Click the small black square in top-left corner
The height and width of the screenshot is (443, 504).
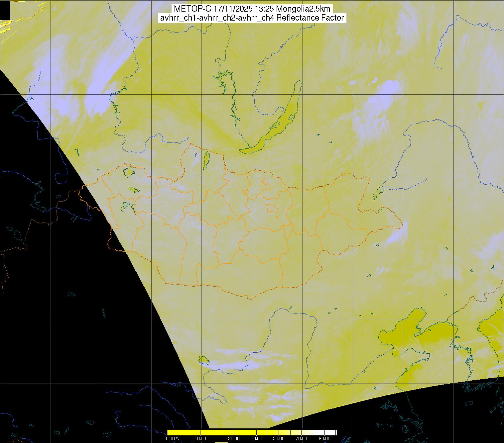5,10
